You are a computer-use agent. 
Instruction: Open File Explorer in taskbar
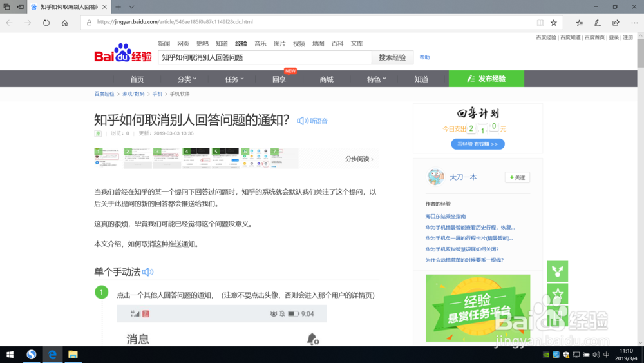pyautogui.click(x=73, y=355)
